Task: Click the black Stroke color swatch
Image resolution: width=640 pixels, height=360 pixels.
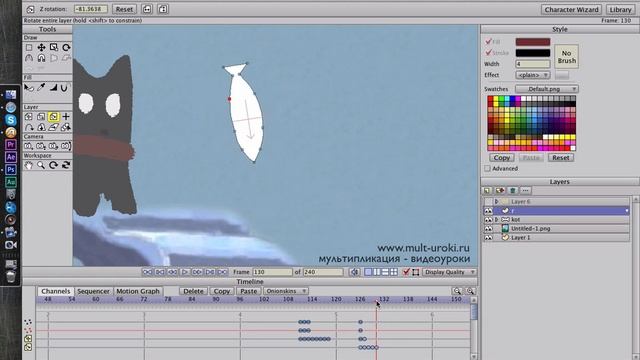Action: (x=533, y=53)
